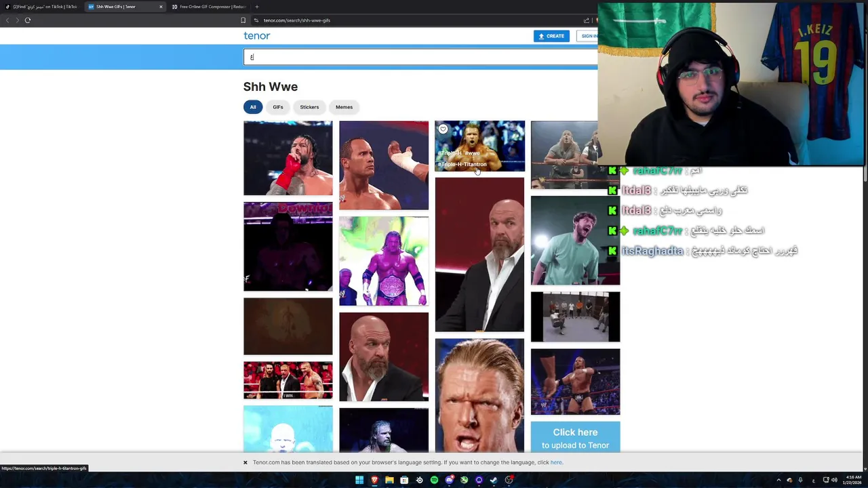Click the itsRaghadta chat username
Viewport: 868px width, 488px height.
[652, 251]
